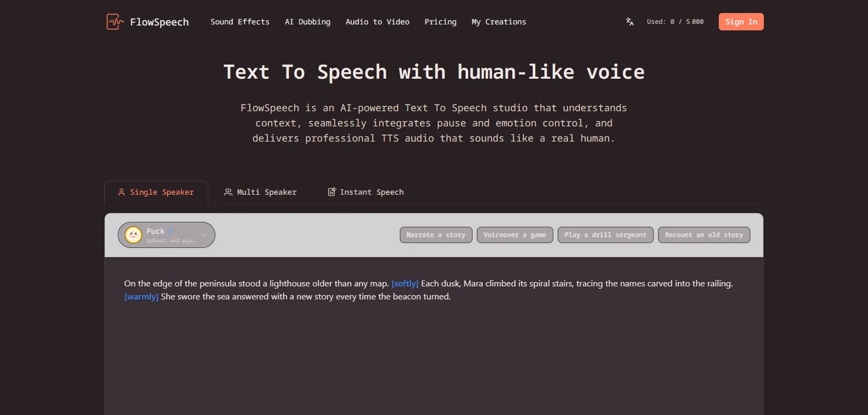Open the AI Dubbing page

coord(308,22)
